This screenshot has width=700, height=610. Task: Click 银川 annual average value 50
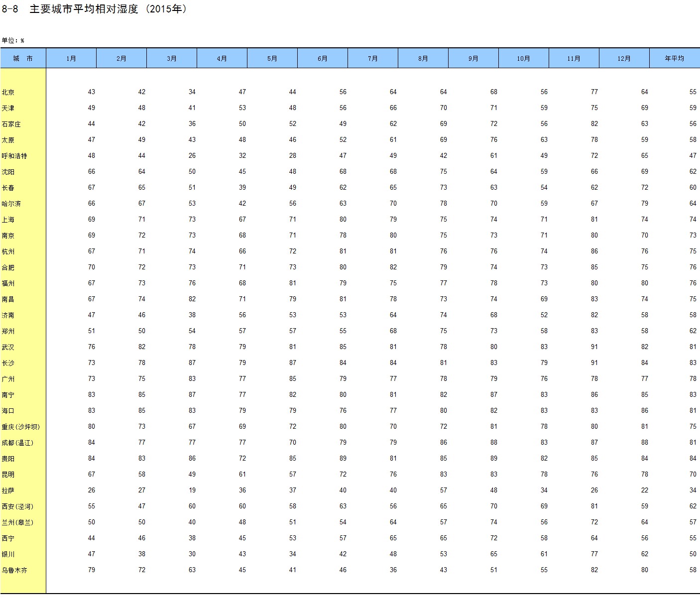[x=693, y=554]
